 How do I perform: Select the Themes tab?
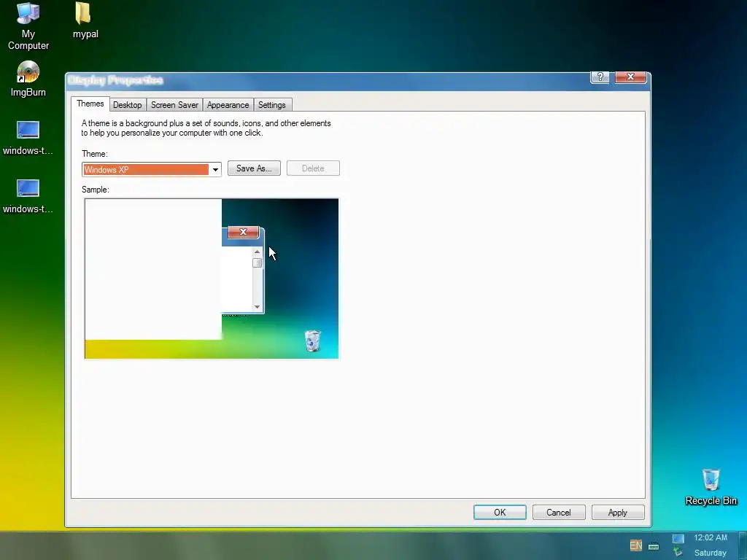[90, 104]
